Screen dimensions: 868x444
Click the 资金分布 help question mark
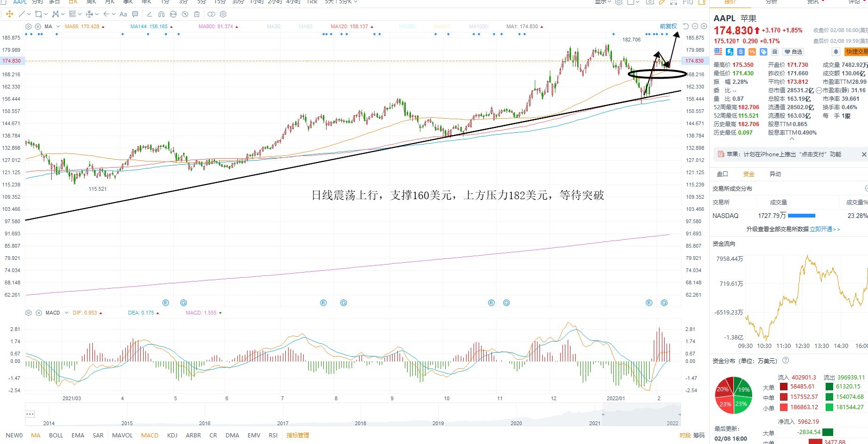pos(786,361)
